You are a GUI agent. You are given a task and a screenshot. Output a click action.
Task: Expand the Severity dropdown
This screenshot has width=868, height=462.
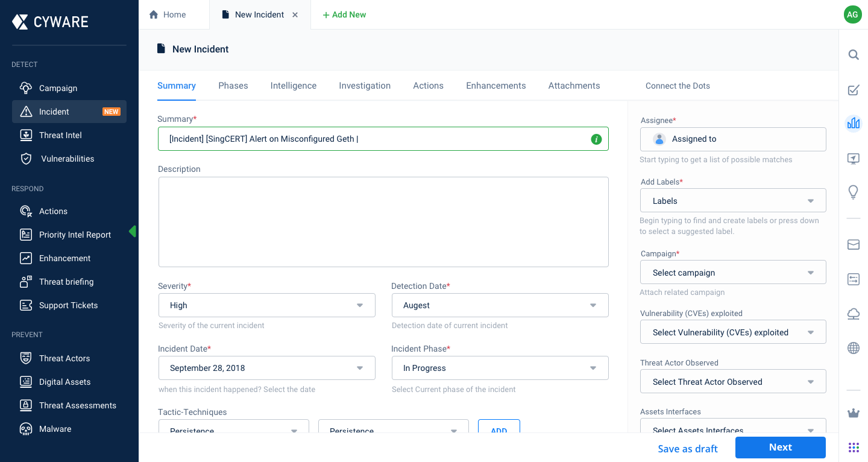(x=266, y=305)
